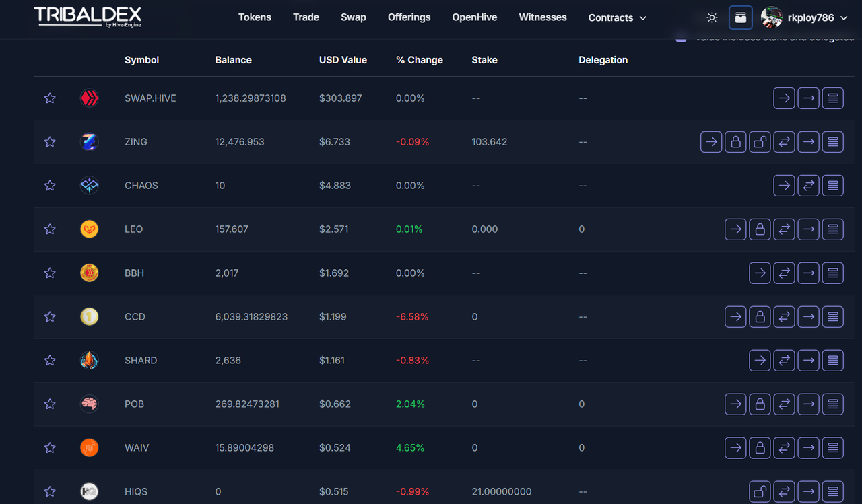Click the two-way arrows icon for HIQS
The width and height of the screenshot is (862, 504).
point(784,492)
